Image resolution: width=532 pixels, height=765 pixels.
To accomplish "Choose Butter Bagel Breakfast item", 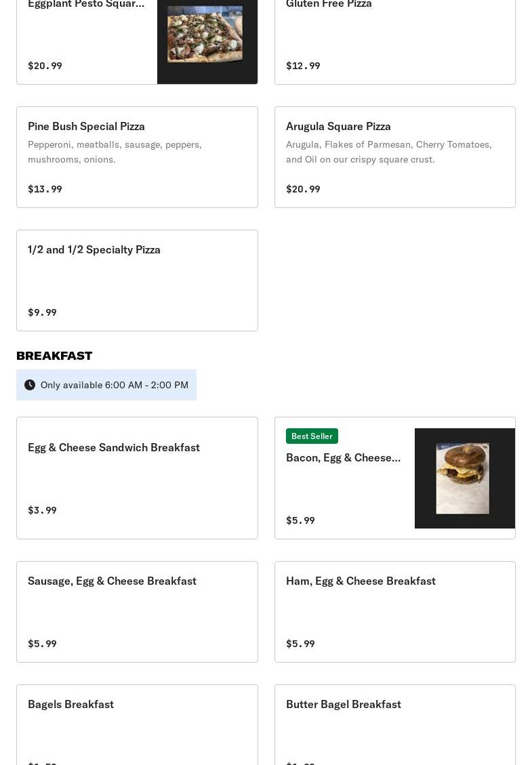I will click(x=395, y=725).
